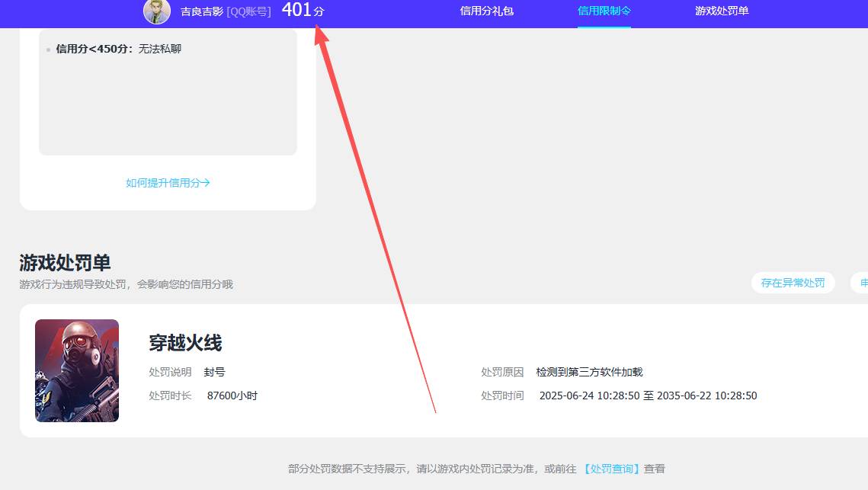Open the 如何提升信用分 link

(168, 182)
